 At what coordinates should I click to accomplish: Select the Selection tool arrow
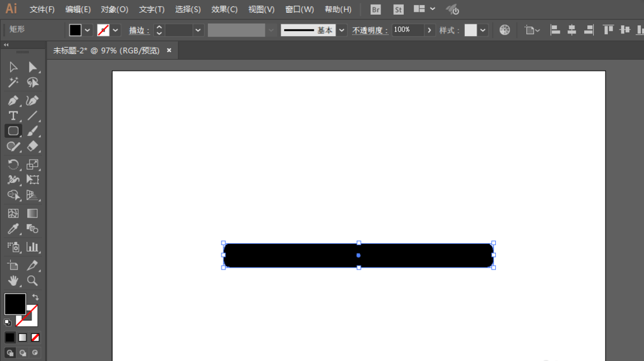13,67
